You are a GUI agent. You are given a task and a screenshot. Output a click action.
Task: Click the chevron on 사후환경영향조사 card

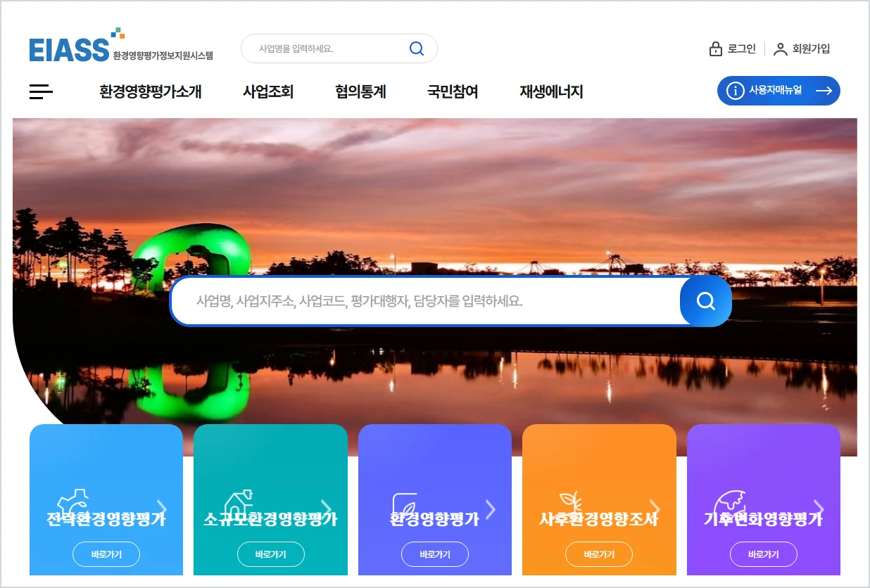[x=655, y=509]
